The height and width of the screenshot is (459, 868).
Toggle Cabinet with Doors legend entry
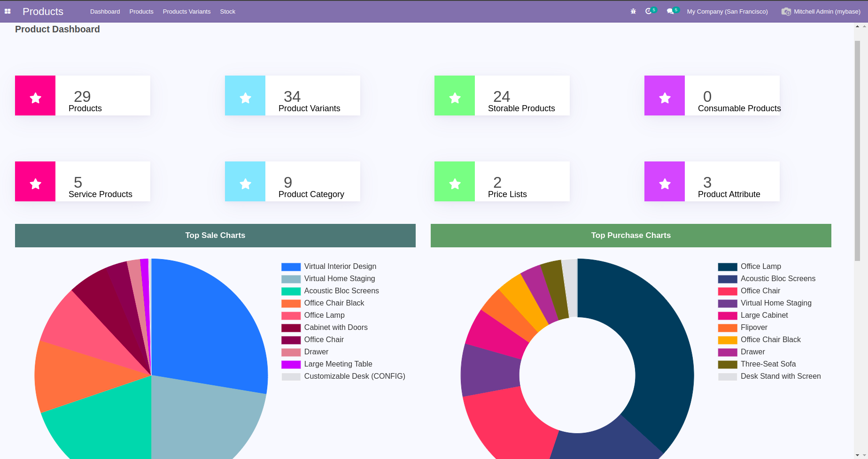325,328
